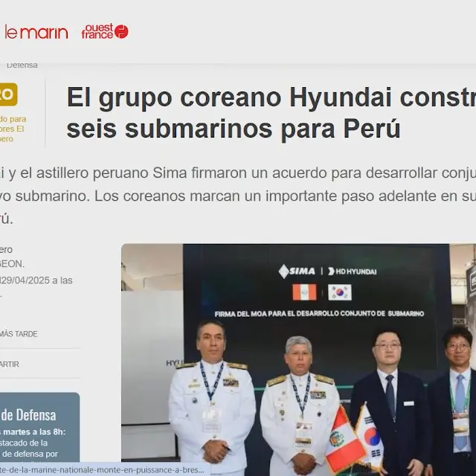Open the author name ending in GEON
This screenshot has height=476, width=476.
(12, 263)
